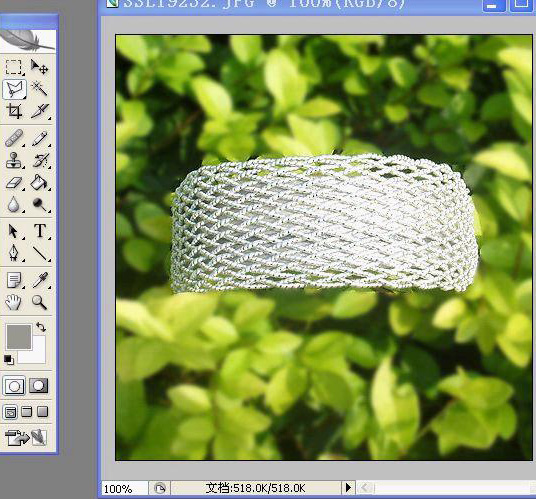The image size is (536, 499).
Task: Switch to Full Screen mode
Action: click(42, 412)
